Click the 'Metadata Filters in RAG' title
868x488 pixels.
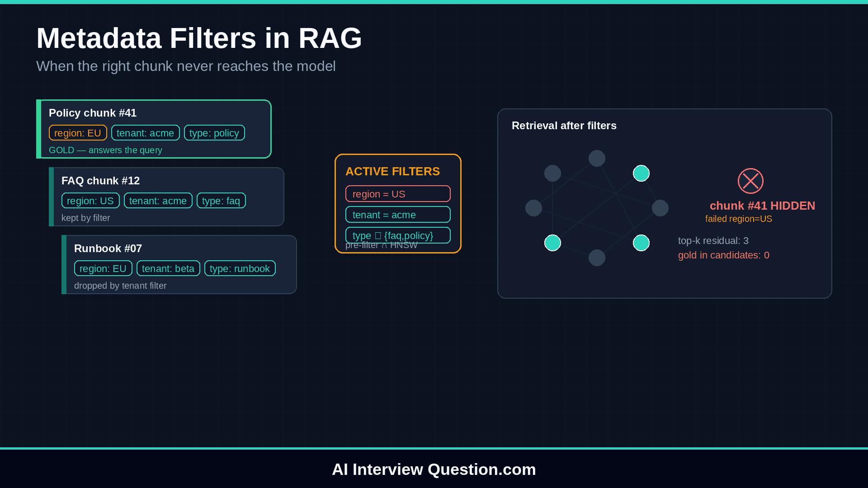[x=199, y=38]
